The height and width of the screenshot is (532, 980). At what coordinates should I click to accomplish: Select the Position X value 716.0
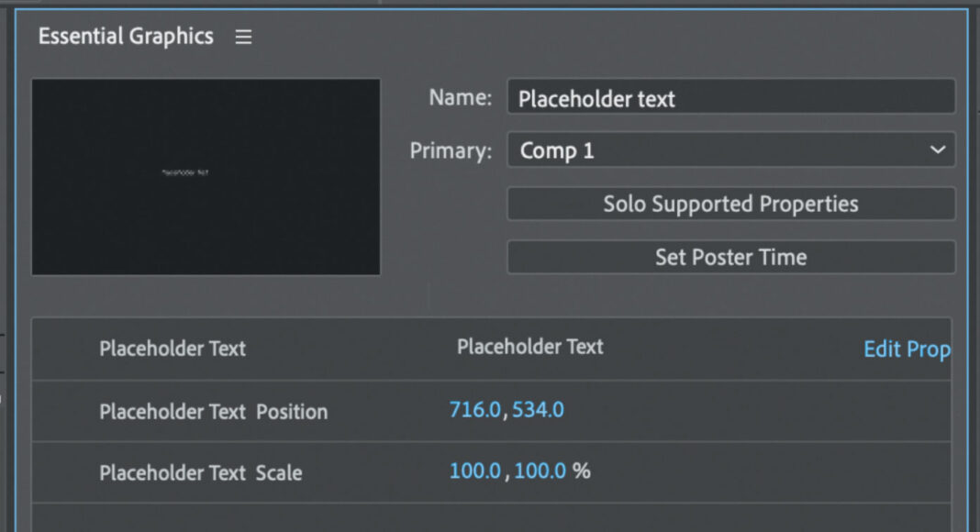(x=474, y=410)
